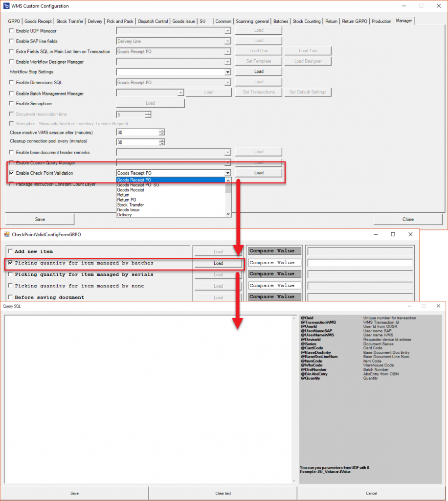Click Compare Value next to batches row
448x501 pixels.
(274, 262)
